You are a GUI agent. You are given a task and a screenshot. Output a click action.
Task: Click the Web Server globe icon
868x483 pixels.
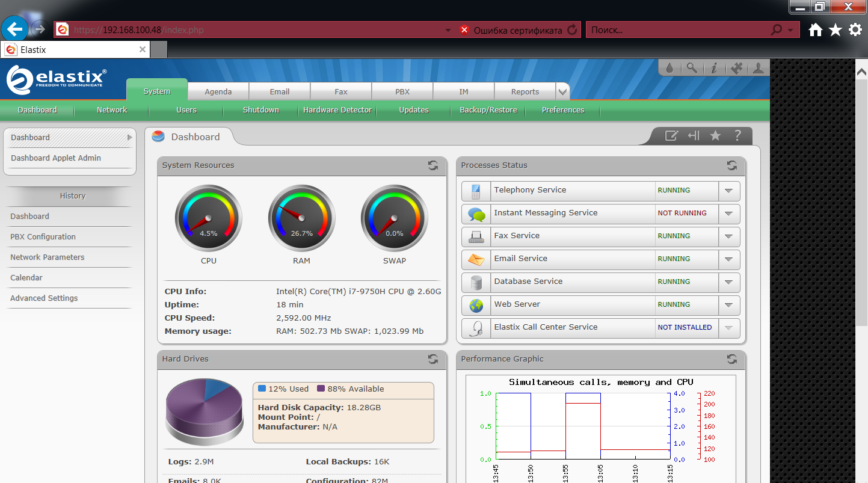[476, 306]
